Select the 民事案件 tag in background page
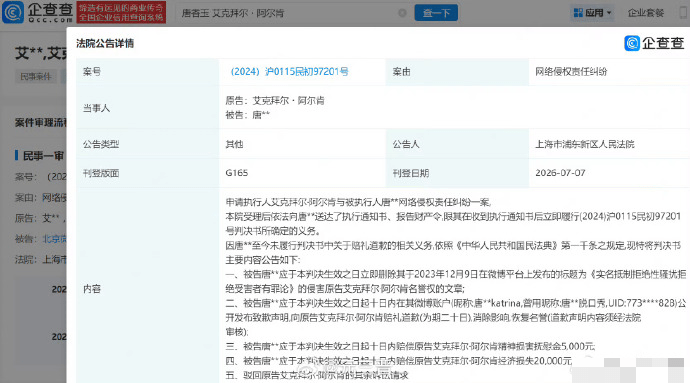 click(x=36, y=77)
